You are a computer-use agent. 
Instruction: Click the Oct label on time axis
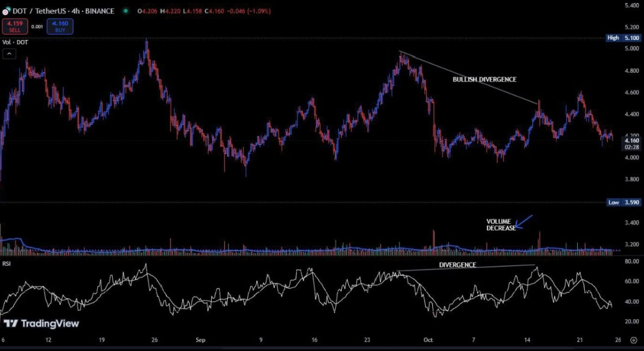(x=428, y=340)
